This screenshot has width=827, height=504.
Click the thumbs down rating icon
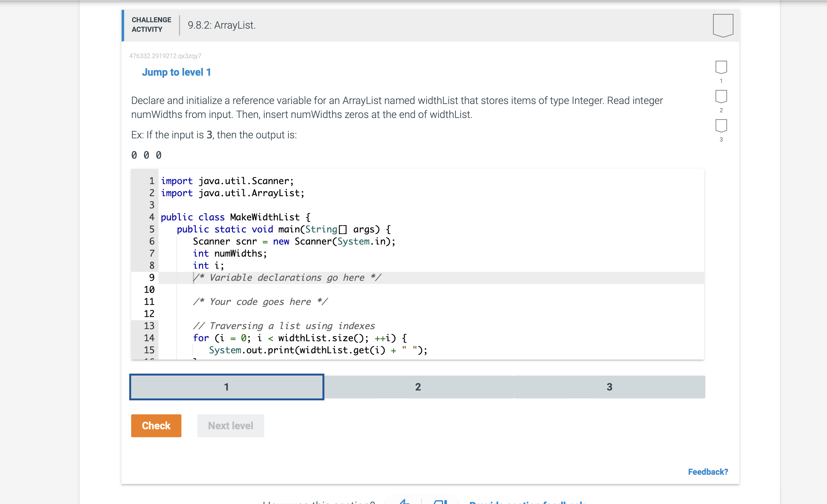[x=440, y=501]
